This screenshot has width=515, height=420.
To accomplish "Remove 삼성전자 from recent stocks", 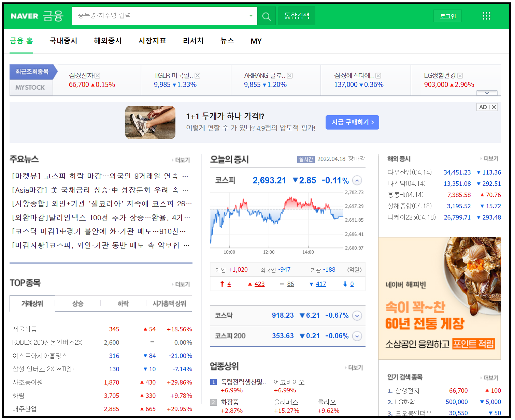I will tap(97, 76).
